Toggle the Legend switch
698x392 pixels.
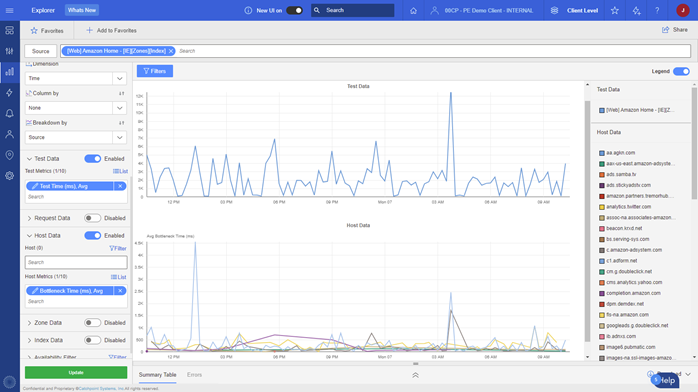[682, 71]
